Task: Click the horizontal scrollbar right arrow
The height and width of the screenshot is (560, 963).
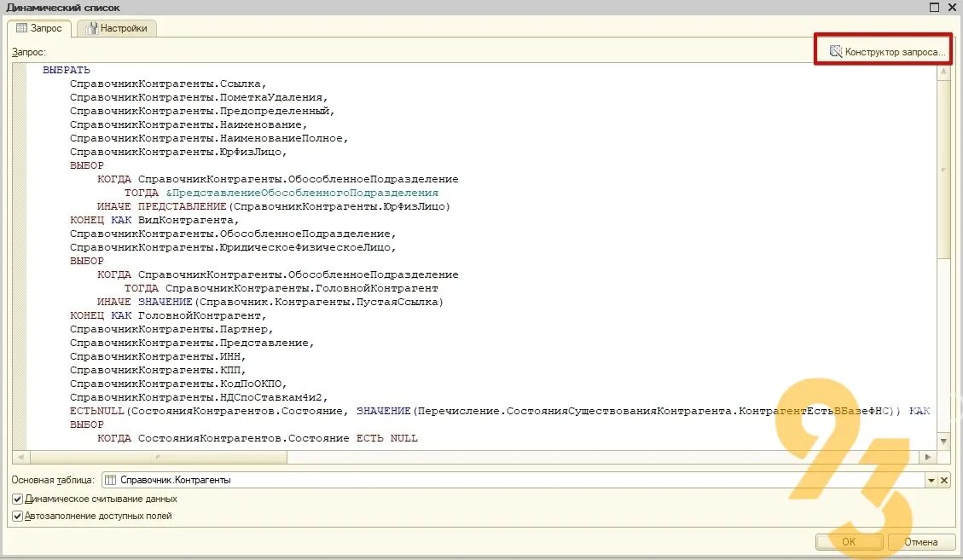Action: pyautogui.click(x=927, y=457)
